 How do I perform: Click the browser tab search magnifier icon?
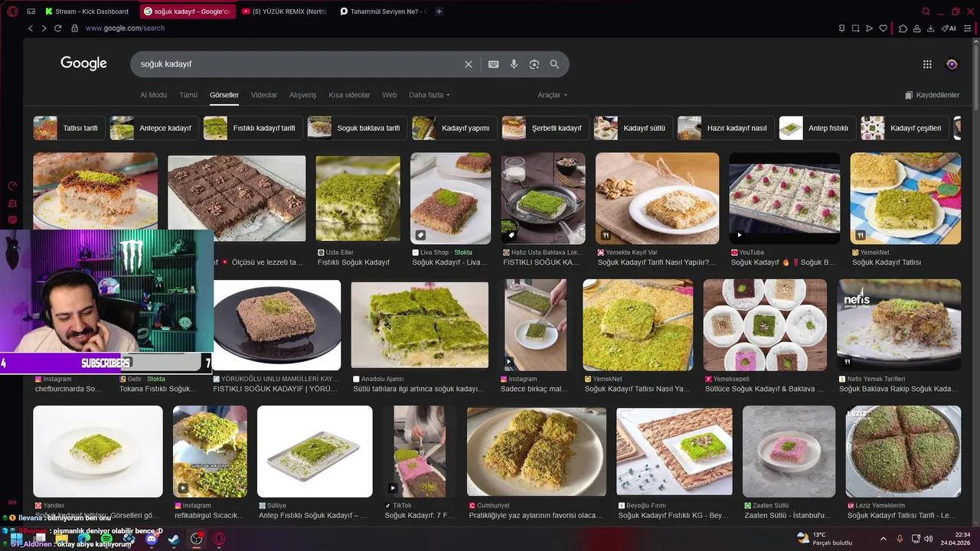point(926,11)
